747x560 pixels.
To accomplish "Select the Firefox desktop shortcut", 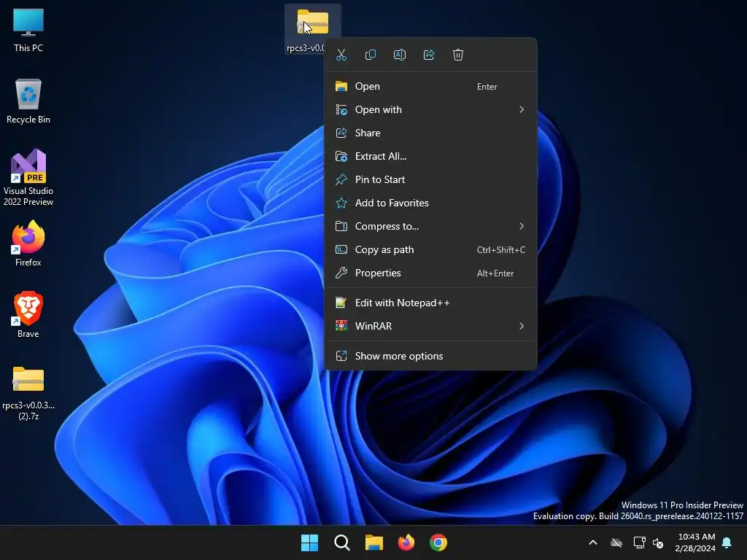I will 28,244.
